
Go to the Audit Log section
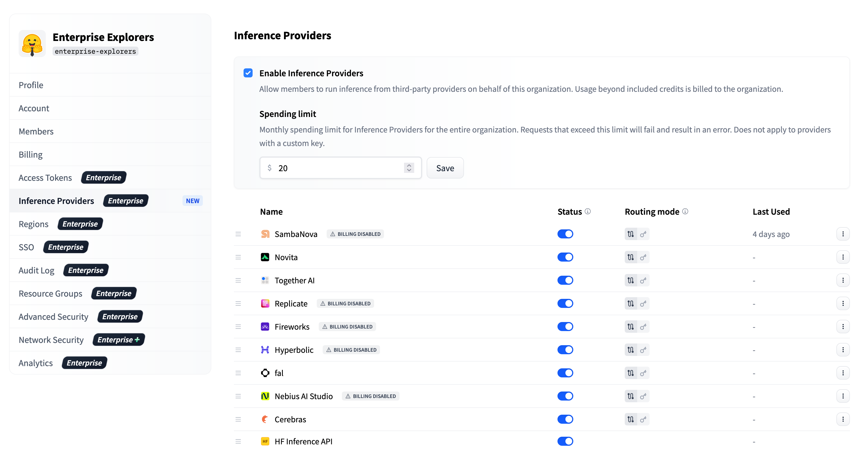(x=36, y=271)
